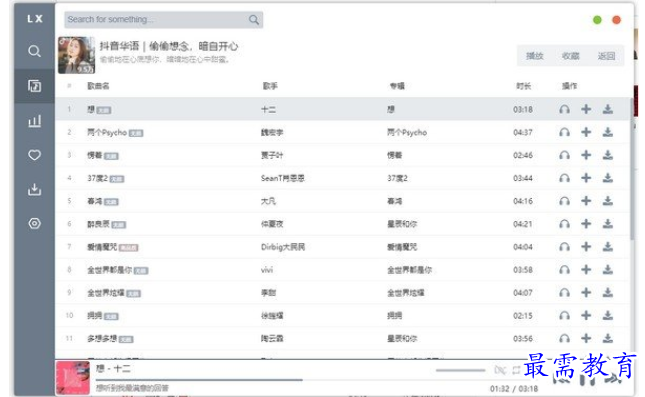This screenshot has height=397, width=645.
Task: Download the 03:18 song
Action: [x=608, y=109]
